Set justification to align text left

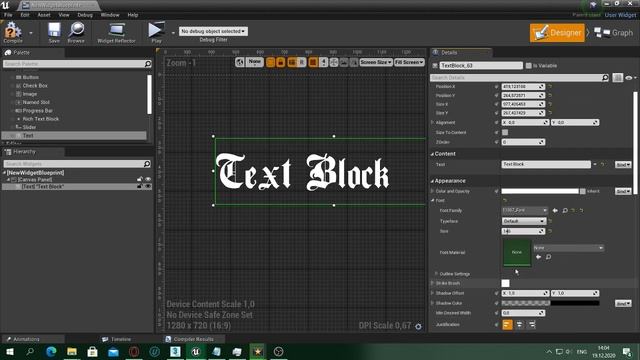tap(507, 325)
